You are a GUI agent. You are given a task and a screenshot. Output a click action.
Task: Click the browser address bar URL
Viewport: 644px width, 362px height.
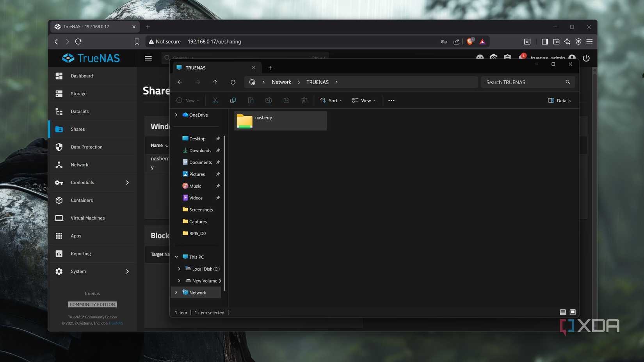tap(214, 42)
